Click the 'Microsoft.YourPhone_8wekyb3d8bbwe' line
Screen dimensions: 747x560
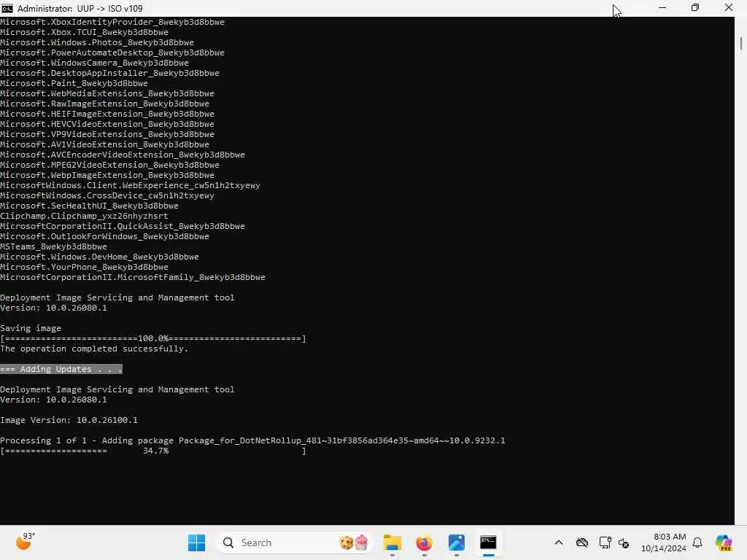pos(84,267)
